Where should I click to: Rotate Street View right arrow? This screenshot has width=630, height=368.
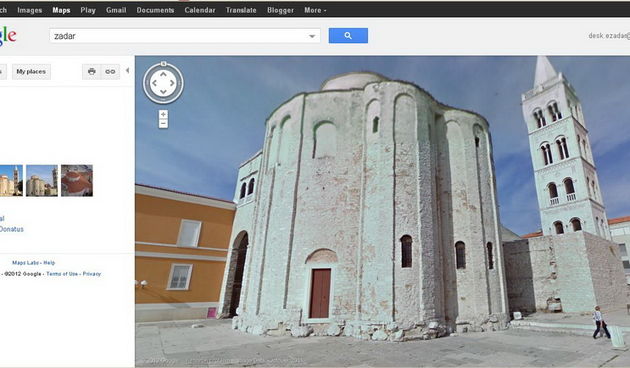point(172,83)
